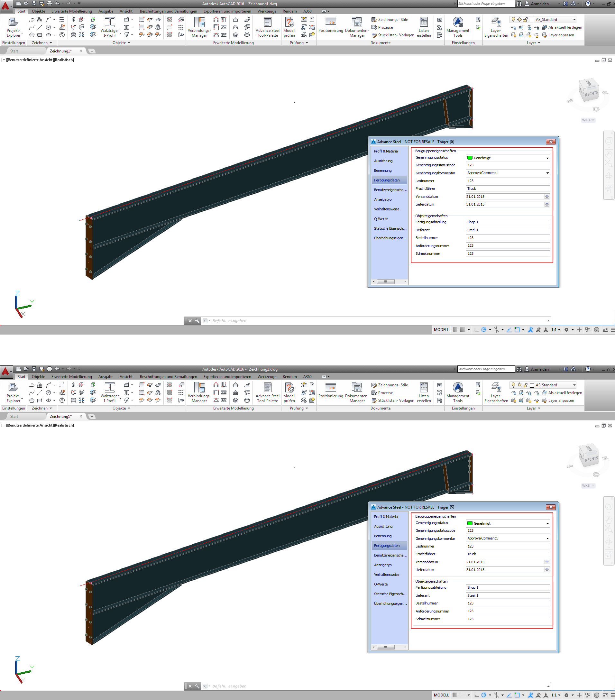
Task: Open Verbindungs-Manager in the lower ribbon
Action: pyautogui.click(x=199, y=392)
